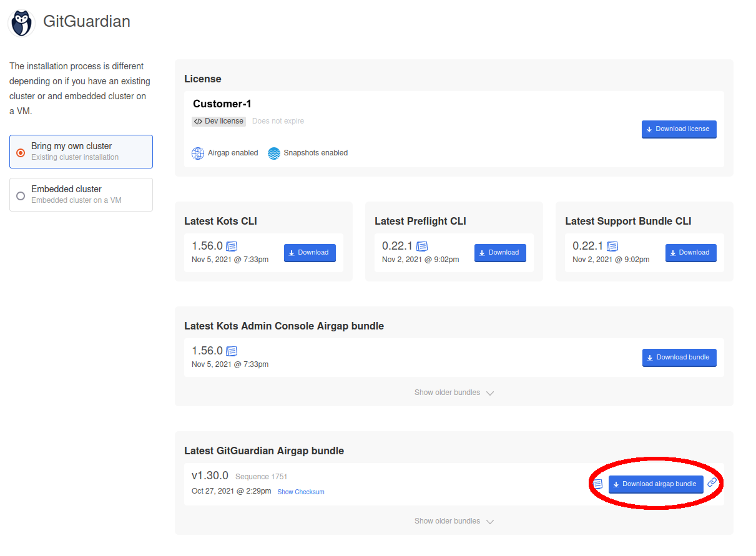Image resolution: width=756 pixels, height=556 pixels.
Task: Click the GitGuardian owl logo
Action: click(22, 22)
